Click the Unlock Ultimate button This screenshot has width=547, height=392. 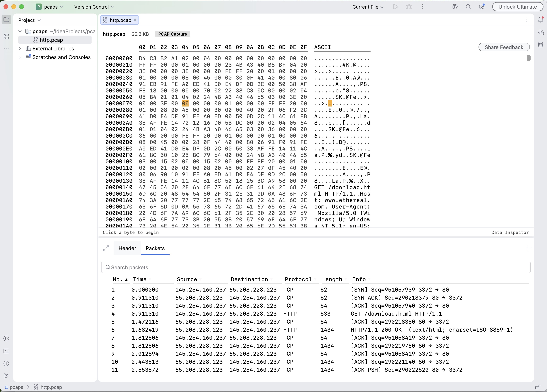(x=517, y=7)
